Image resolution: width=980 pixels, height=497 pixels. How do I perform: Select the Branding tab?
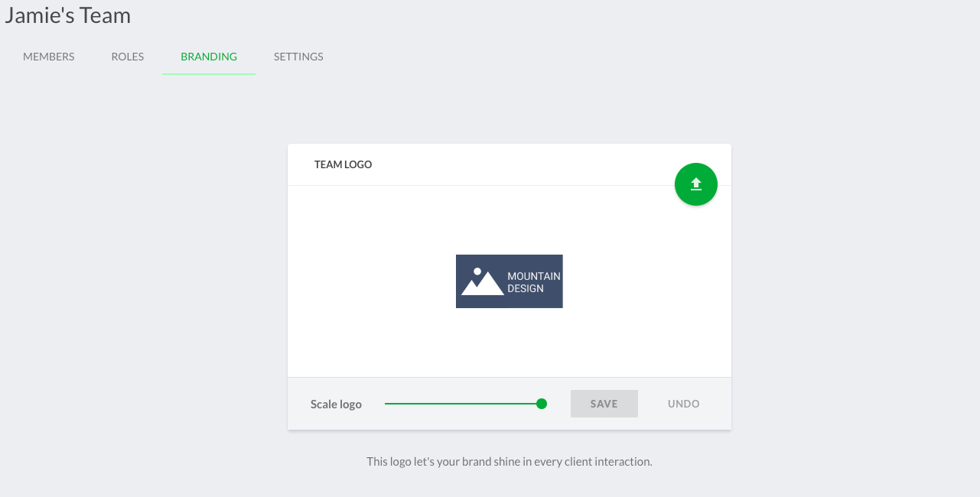point(209,57)
